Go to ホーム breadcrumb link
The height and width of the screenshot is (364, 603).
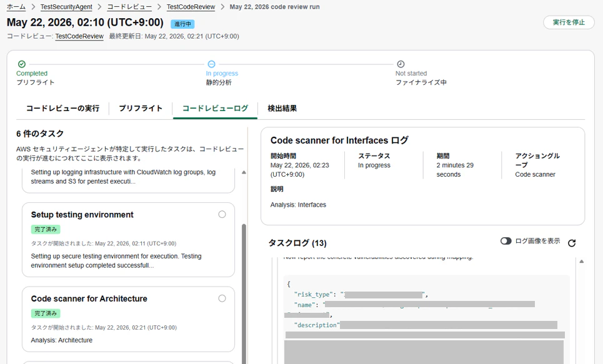[16, 6]
